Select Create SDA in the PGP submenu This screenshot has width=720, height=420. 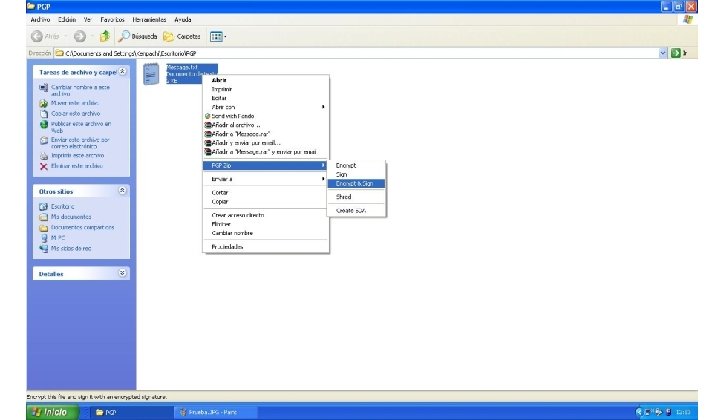(356, 210)
